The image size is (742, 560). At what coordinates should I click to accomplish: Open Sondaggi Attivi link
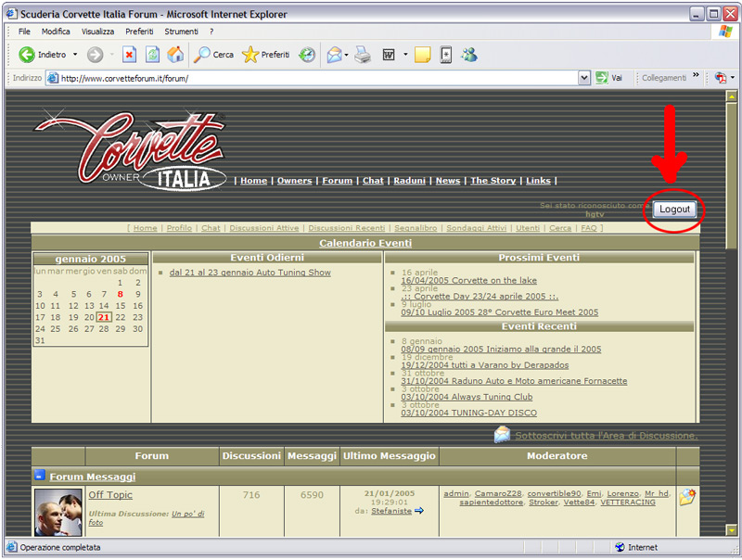[476, 228]
